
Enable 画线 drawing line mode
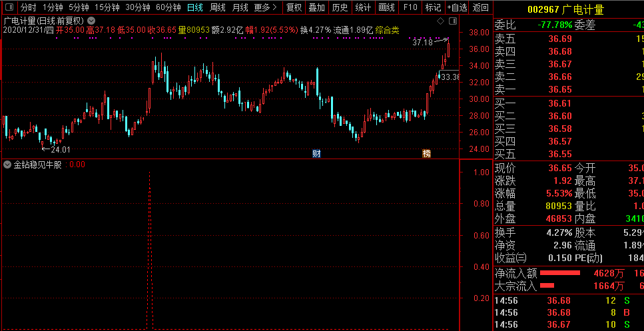[x=386, y=8]
